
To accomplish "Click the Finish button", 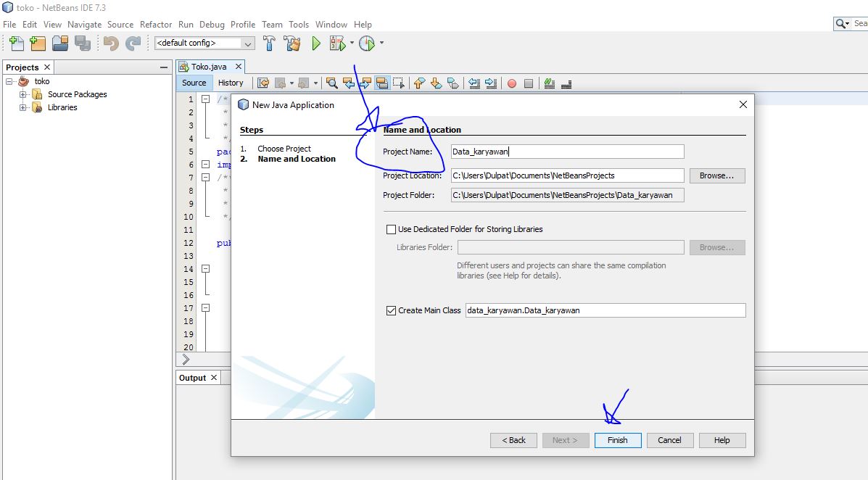I will coord(617,440).
